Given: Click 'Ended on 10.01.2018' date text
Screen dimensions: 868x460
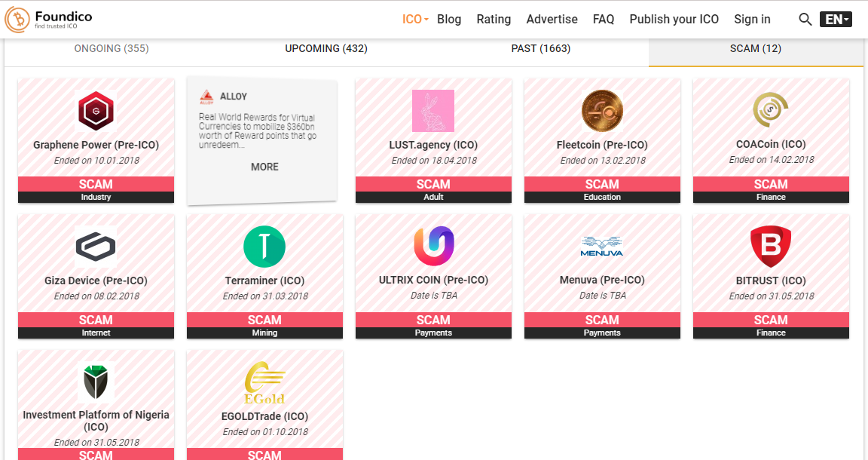Looking at the screenshot, I should [96, 161].
